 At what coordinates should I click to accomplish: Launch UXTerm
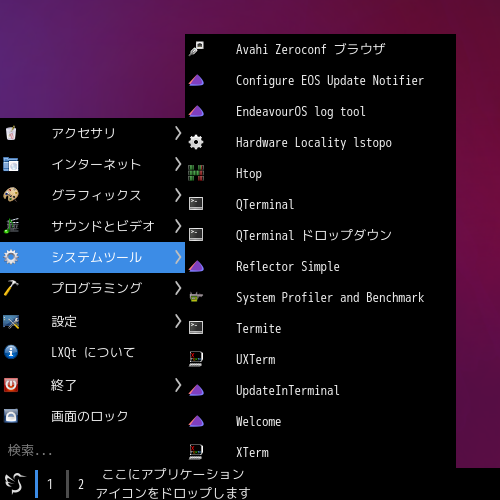point(320,359)
